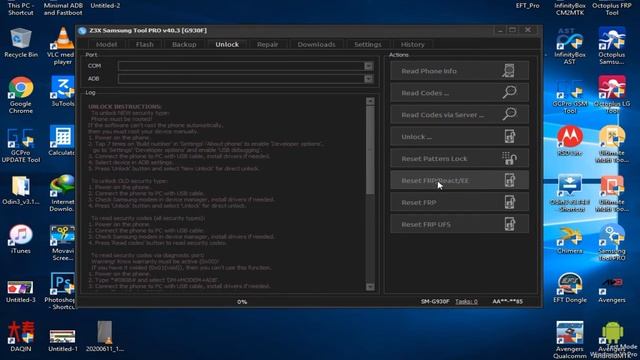Open the Octoplus LG Tool icon
Screen dimensions: 640x360
coord(611,95)
